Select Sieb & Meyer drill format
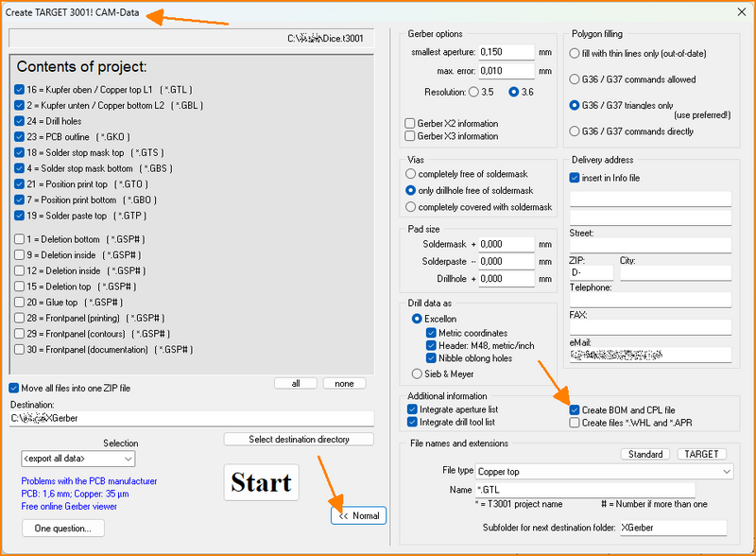The width and height of the screenshot is (756, 556). 417,374
